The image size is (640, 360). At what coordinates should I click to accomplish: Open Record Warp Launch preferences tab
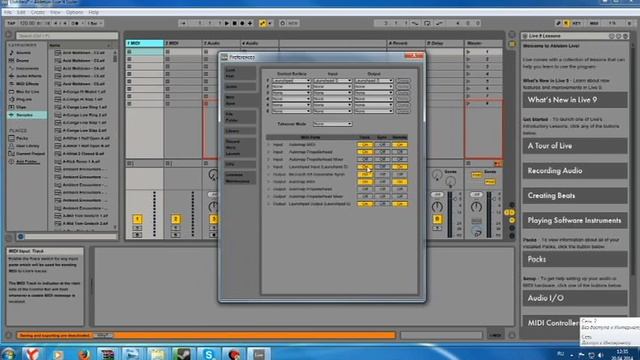(x=240, y=147)
